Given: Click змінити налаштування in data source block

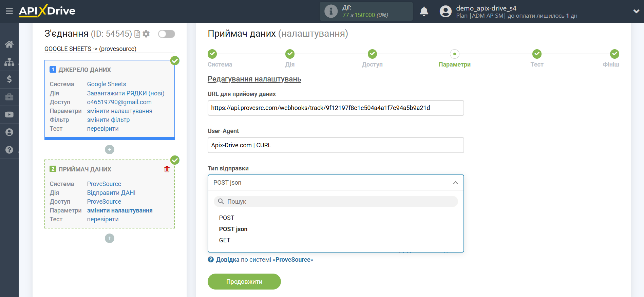Looking at the screenshot, I should click(x=120, y=111).
